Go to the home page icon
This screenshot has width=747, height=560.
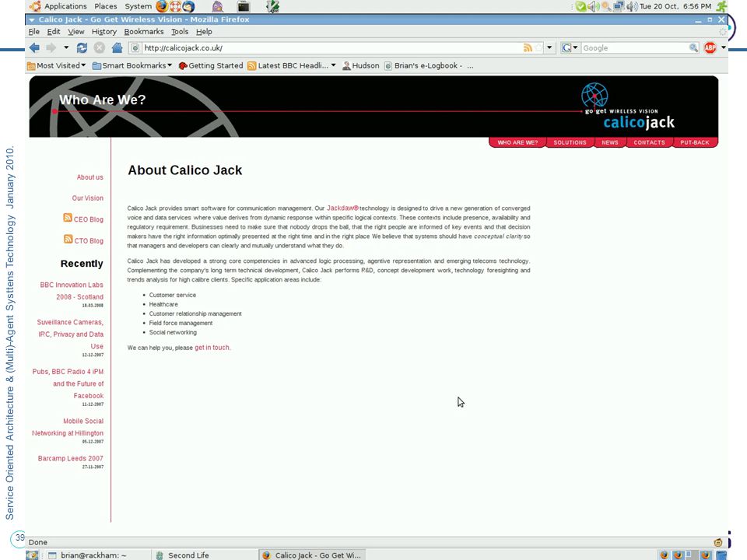tap(117, 47)
